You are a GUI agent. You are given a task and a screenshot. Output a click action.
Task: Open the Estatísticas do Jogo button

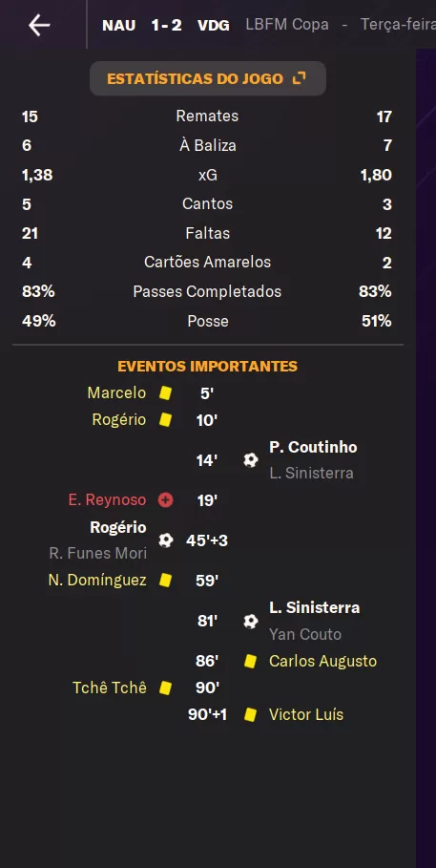(x=207, y=78)
